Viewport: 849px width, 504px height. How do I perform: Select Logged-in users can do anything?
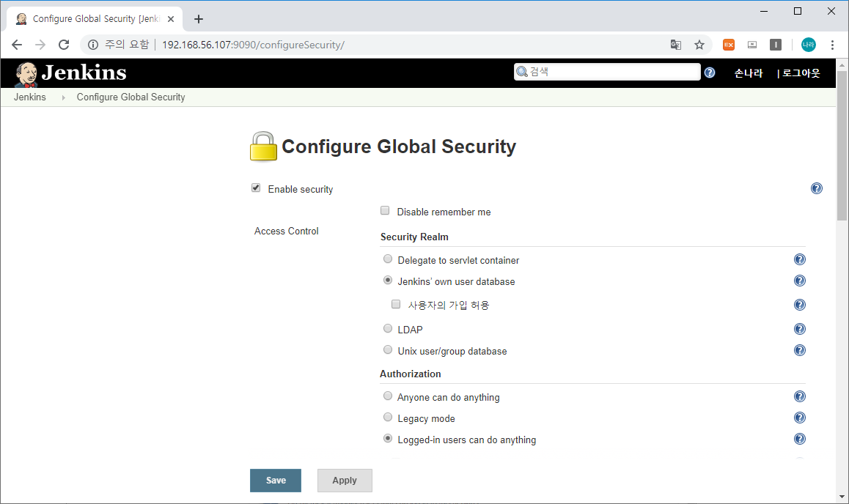pyautogui.click(x=388, y=439)
